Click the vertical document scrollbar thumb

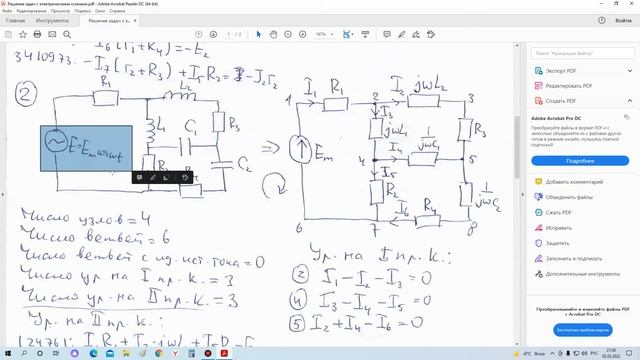click(517, 147)
